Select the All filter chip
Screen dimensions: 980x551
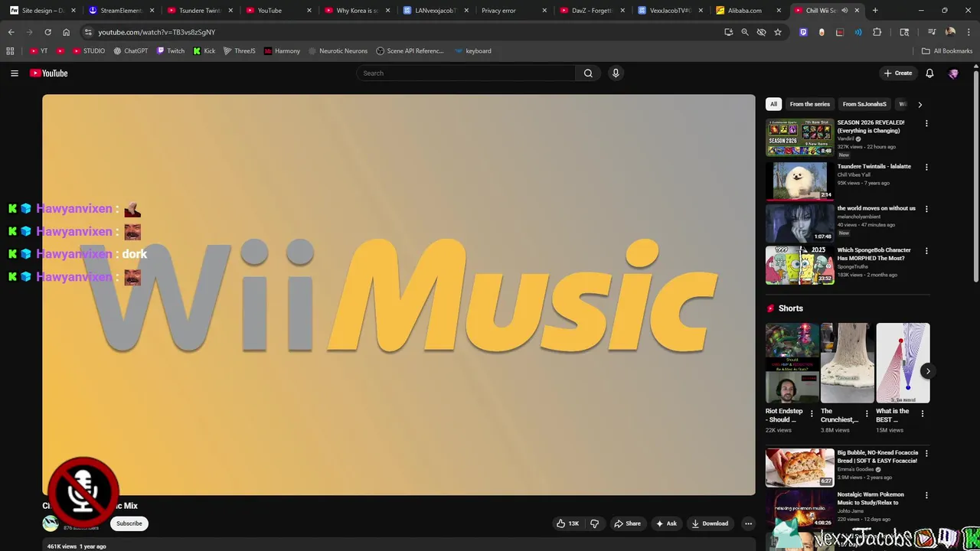pyautogui.click(x=773, y=104)
